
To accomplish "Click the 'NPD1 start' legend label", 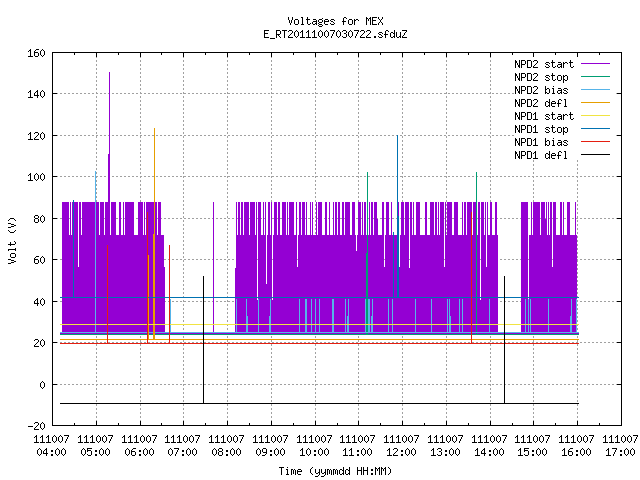I will point(544,116).
